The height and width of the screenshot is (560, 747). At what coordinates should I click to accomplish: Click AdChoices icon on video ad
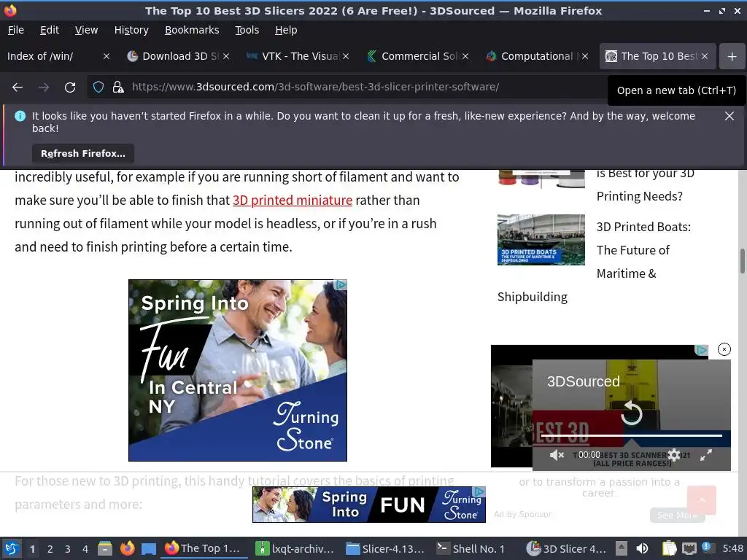(x=701, y=351)
